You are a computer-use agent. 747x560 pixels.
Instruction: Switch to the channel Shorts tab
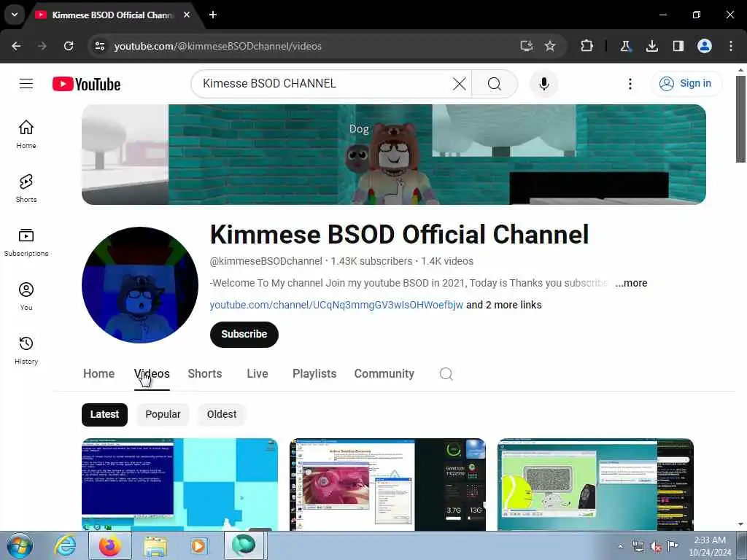click(205, 374)
